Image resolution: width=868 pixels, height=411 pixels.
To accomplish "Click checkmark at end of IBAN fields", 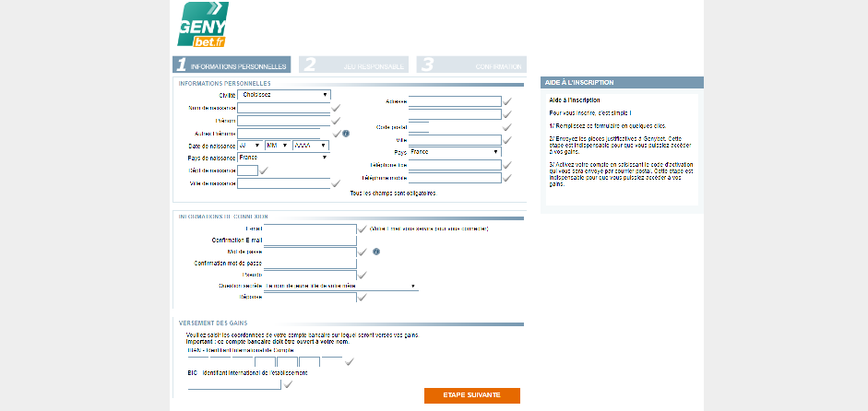I will click(350, 362).
